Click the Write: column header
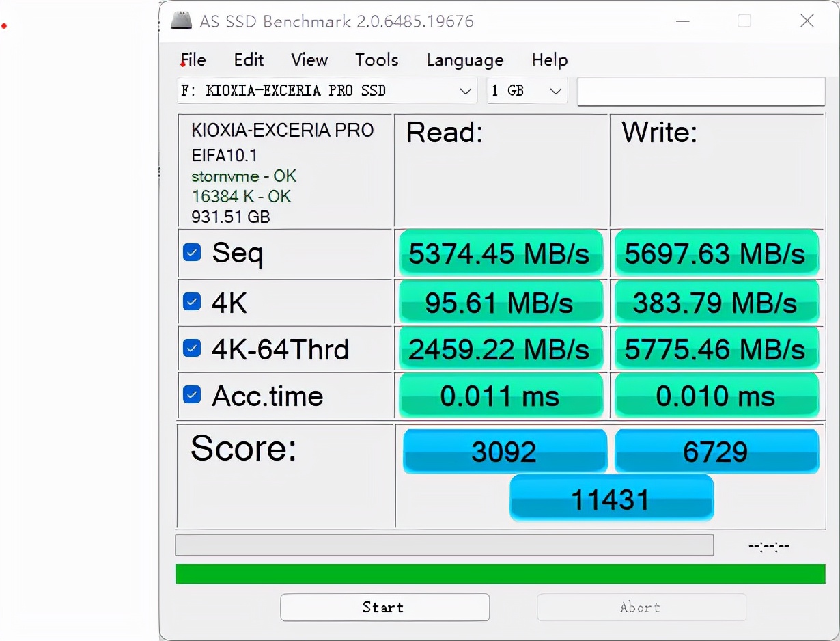 tap(659, 133)
